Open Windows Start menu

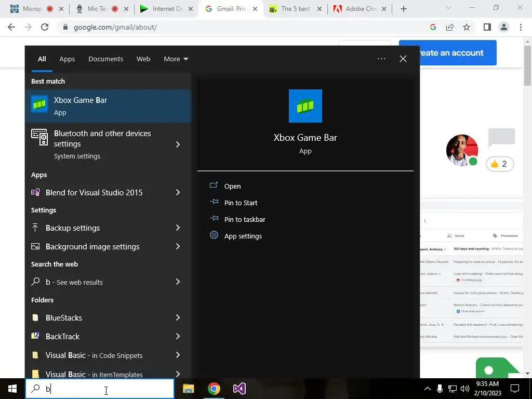[12, 389]
